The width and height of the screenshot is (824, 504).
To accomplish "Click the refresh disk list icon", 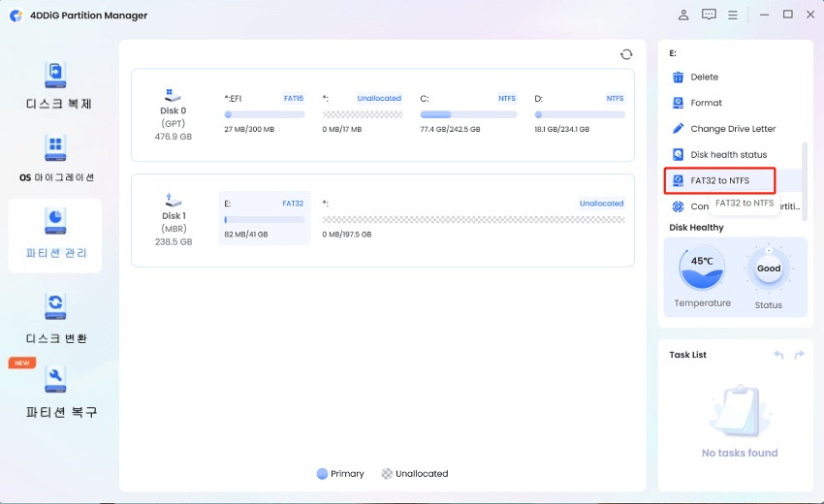I will [626, 54].
